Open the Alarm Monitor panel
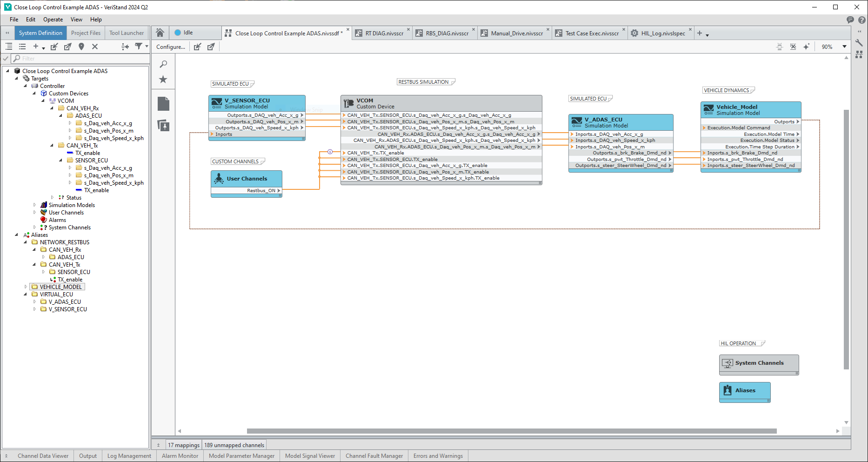The width and height of the screenshot is (868, 462). [180, 456]
